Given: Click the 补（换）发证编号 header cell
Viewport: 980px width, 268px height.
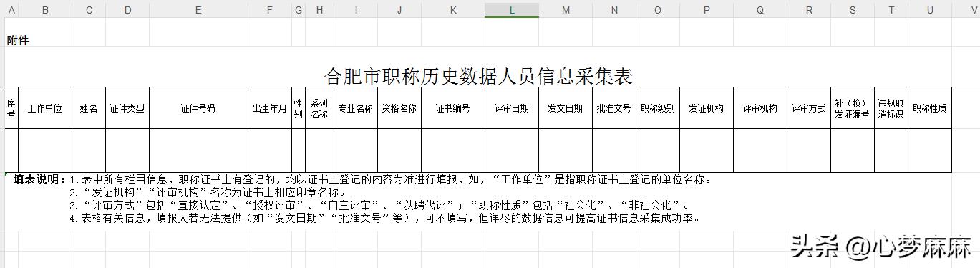Looking at the screenshot, I should [853, 108].
